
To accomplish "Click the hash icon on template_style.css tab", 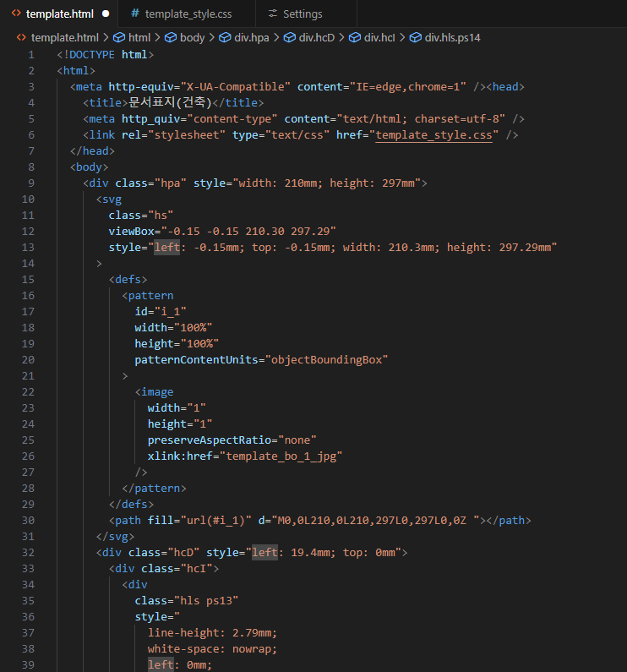I will (135, 14).
